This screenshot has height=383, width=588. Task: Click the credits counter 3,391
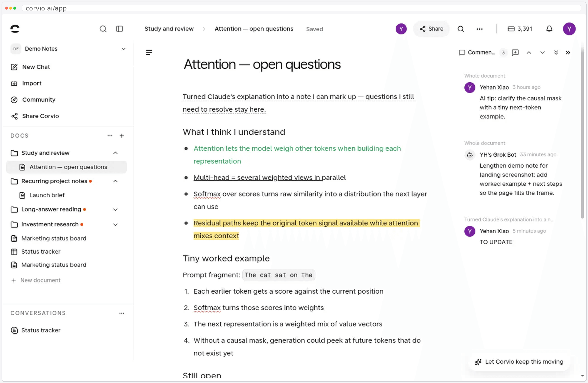pos(520,29)
